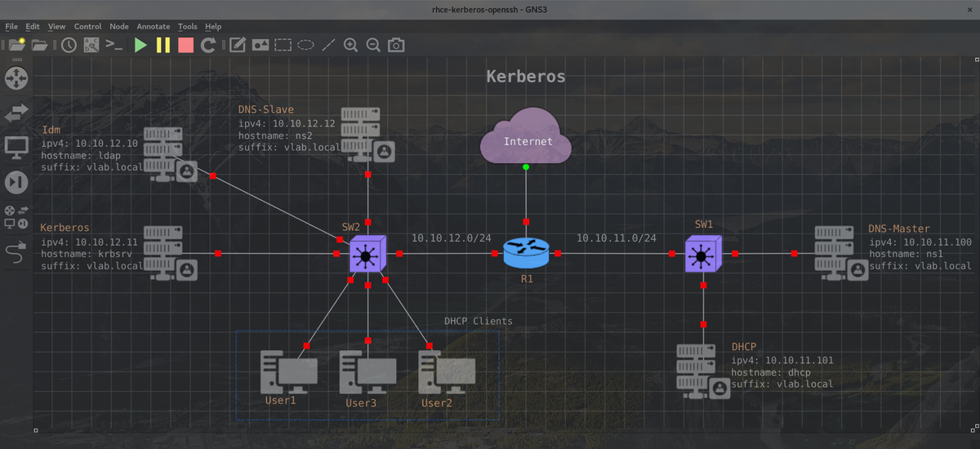Screen dimensions: 980x449
Task: Open the Annotate menu
Action: tap(154, 26)
